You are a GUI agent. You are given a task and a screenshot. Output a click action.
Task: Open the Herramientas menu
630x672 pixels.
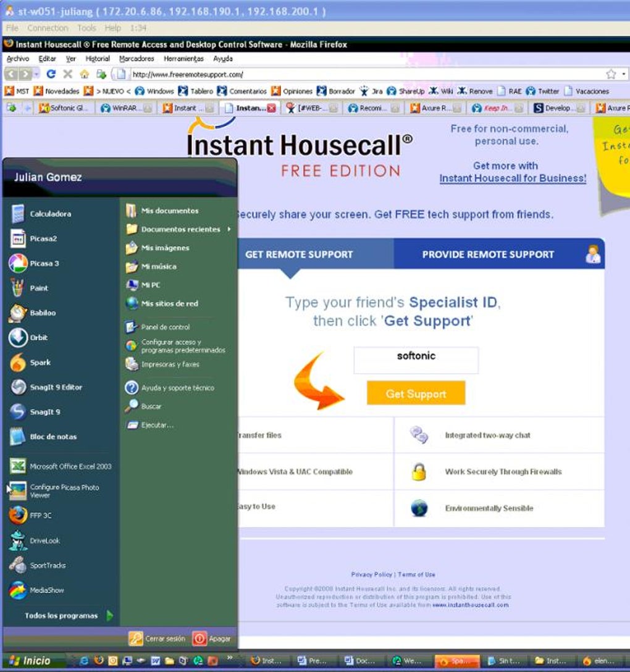(x=184, y=59)
